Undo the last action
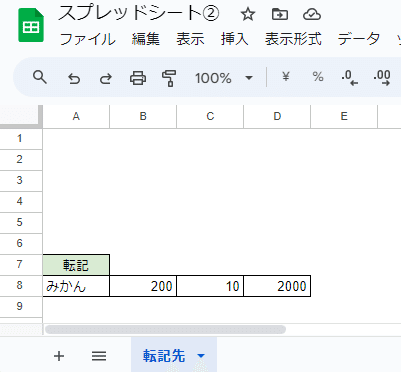This screenshot has height=372, width=401. [74, 79]
